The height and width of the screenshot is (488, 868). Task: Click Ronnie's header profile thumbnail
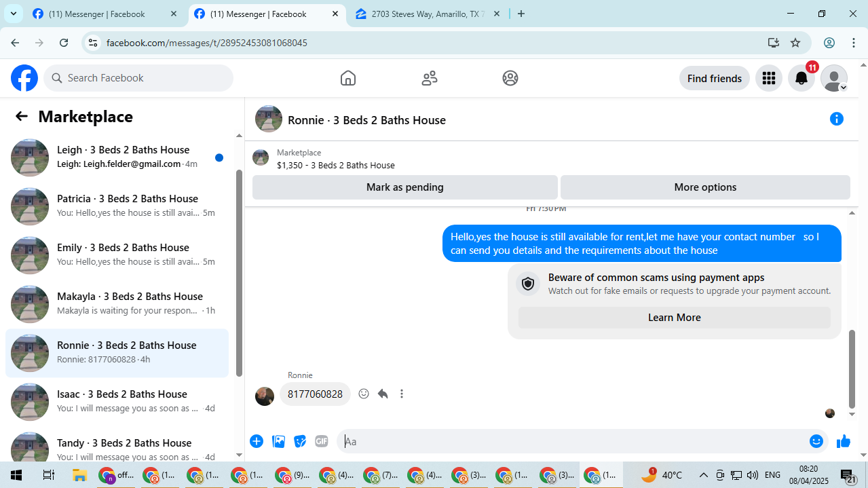pyautogui.click(x=269, y=119)
